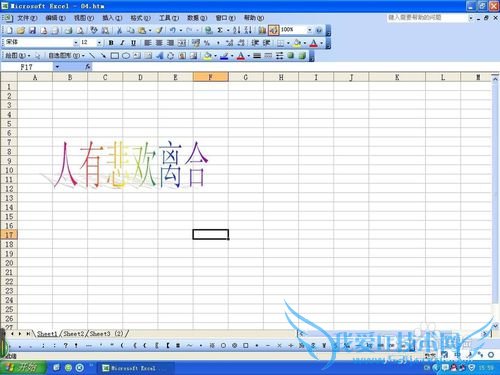The image size is (500, 375).
Task: Click the Cut scissors icon
Action: (119, 30)
